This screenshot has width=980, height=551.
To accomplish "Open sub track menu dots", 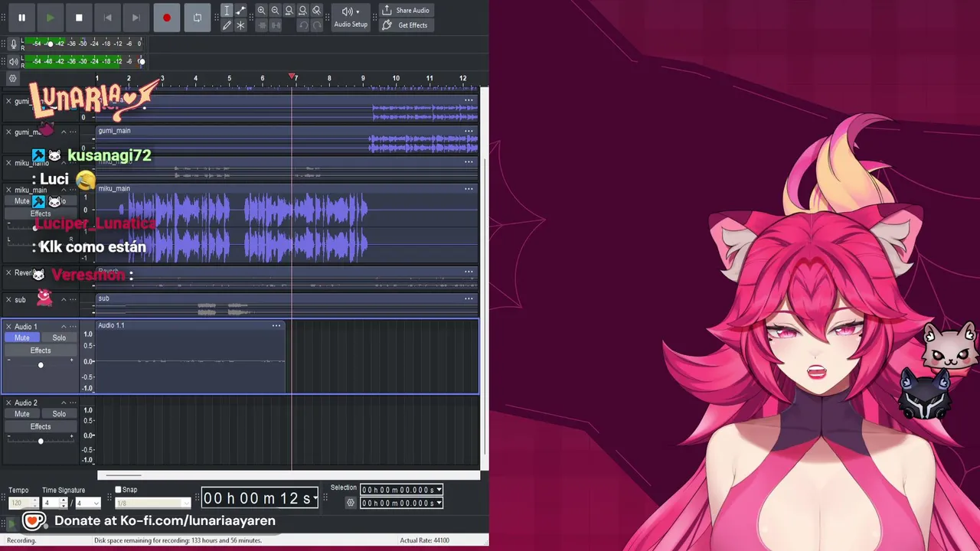I will [73, 299].
